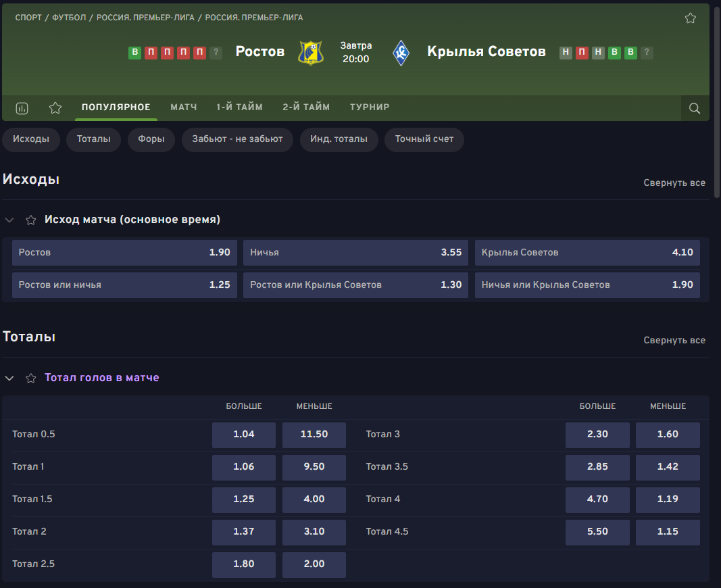Pick the Ничья outcome at 3.55
721x588 pixels.
356,252
